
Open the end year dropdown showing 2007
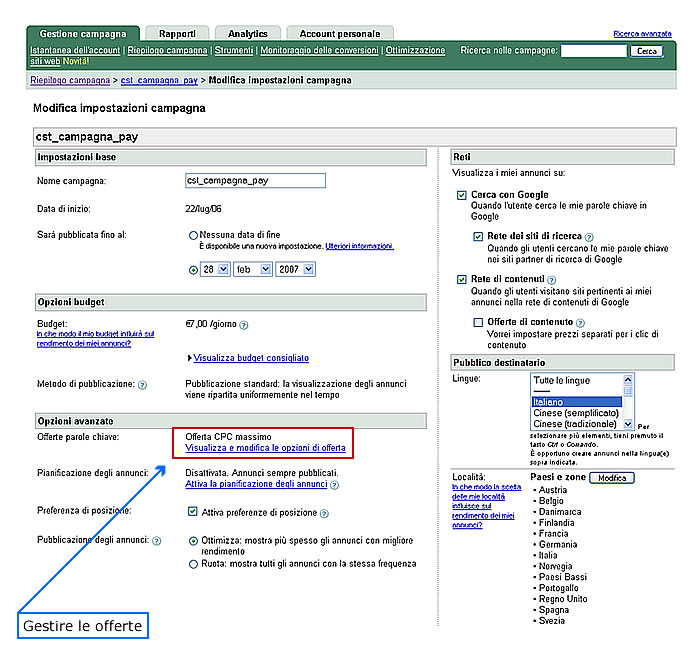tap(296, 269)
